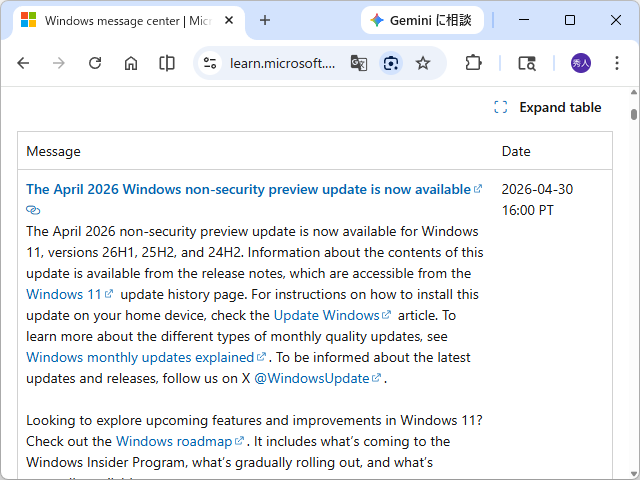Open Google Lens search icon

click(x=391, y=63)
